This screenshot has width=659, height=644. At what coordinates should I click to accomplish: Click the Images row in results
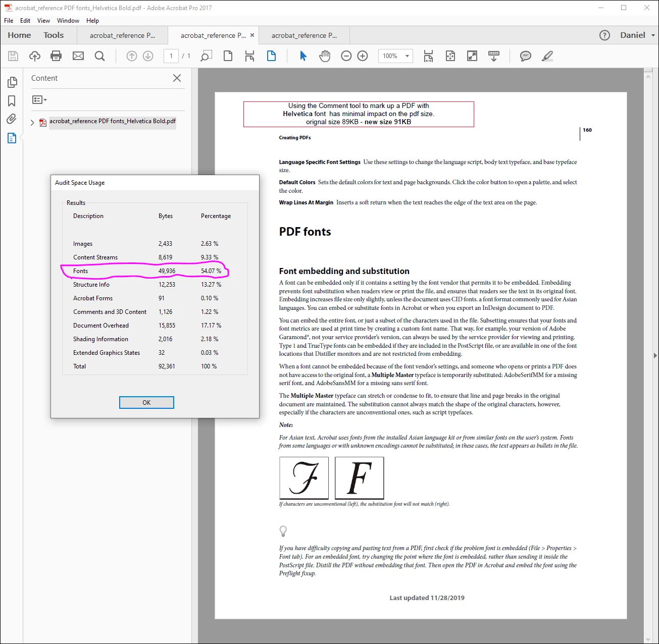coord(147,244)
